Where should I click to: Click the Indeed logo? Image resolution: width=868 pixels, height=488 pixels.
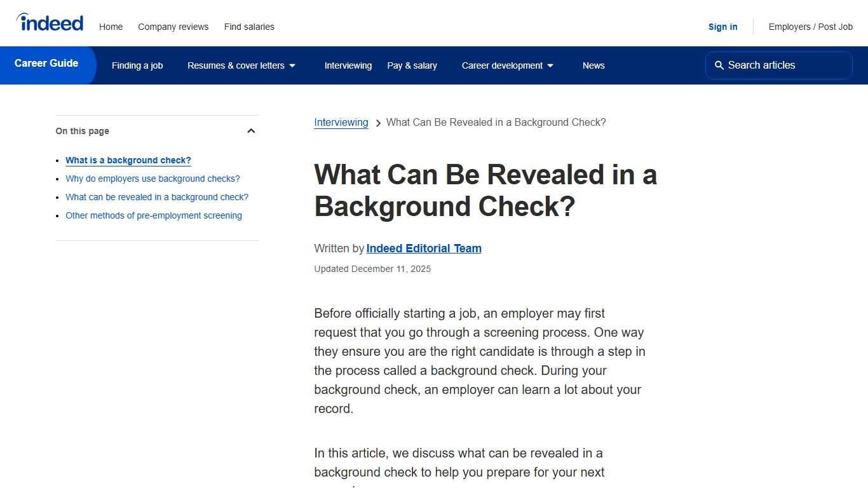pyautogui.click(x=50, y=21)
